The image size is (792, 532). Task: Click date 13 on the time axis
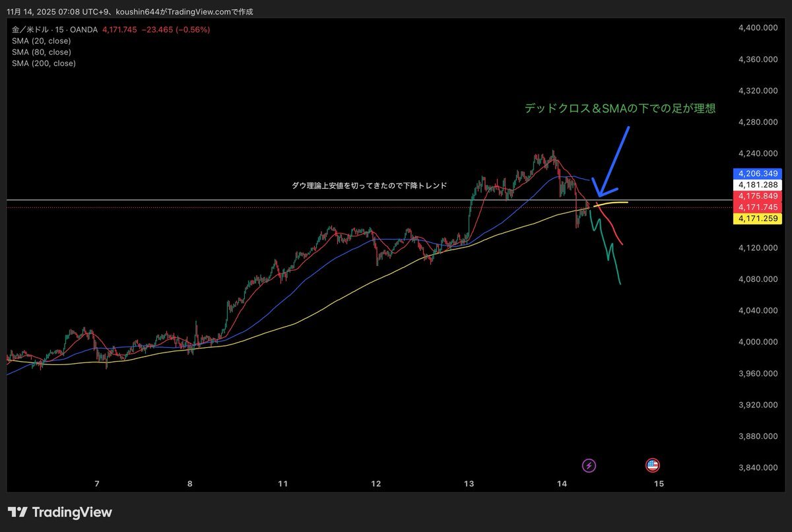pos(469,484)
